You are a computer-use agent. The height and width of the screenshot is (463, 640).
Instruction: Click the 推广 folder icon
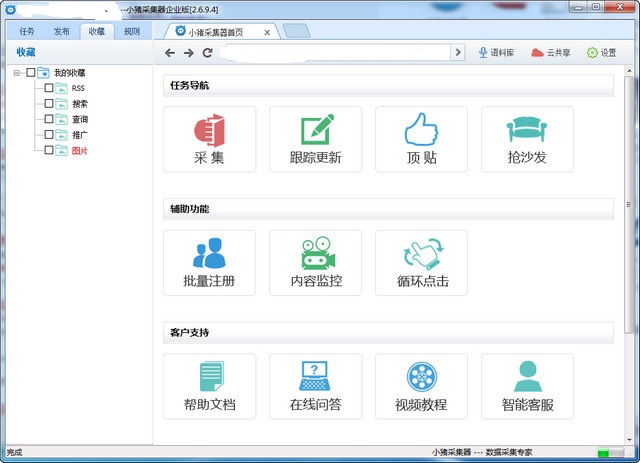point(61,135)
